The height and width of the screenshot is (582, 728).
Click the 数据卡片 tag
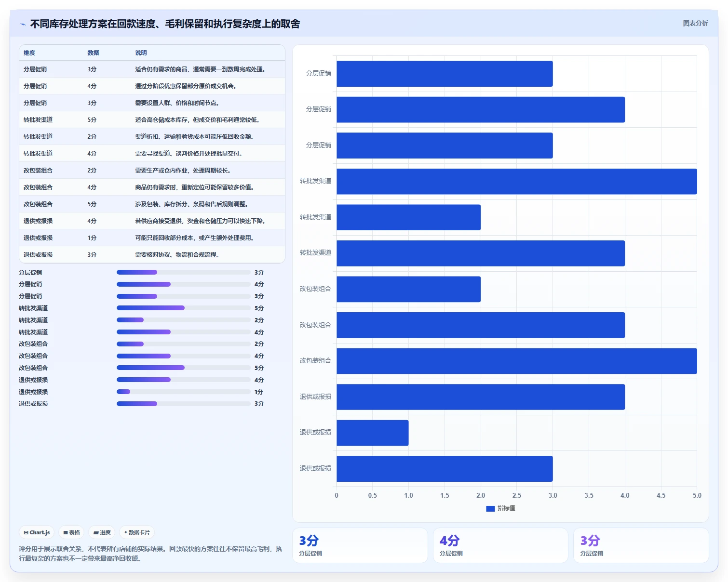click(137, 532)
